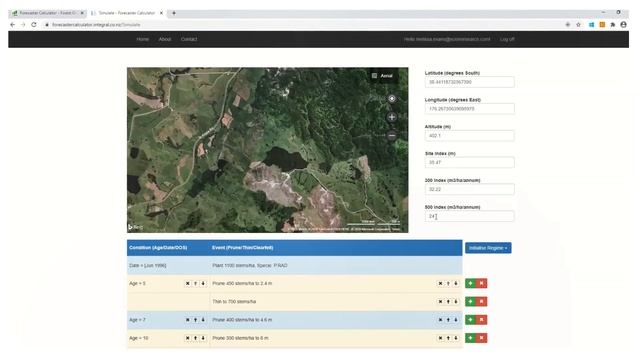Move Prune 450 stems/ha event up
Screen dimensions: 640x360
pyautogui.click(x=448, y=283)
